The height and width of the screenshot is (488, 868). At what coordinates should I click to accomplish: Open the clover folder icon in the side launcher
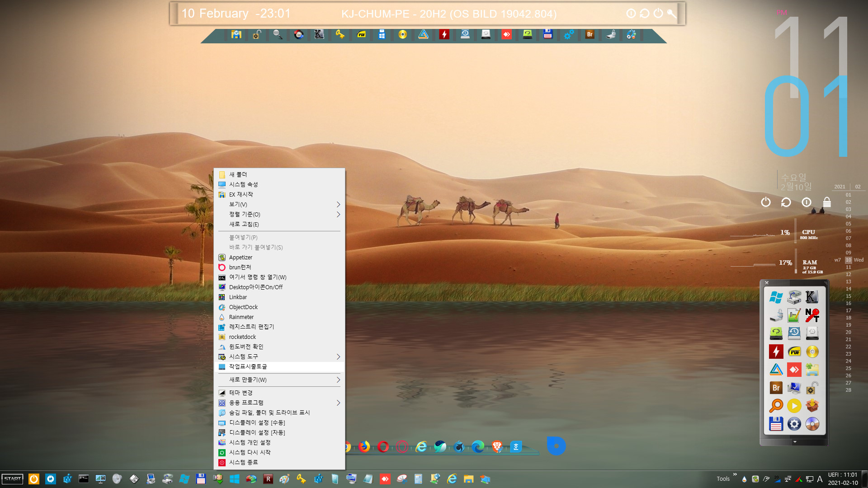[812, 370]
